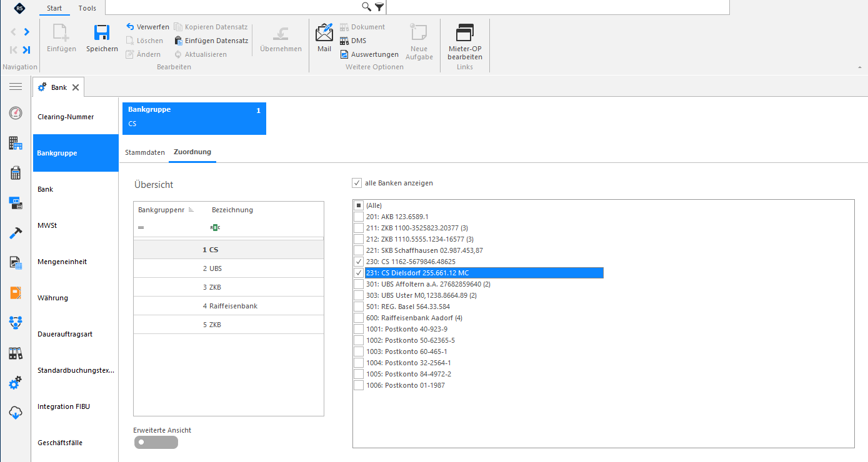868x462 pixels.
Task: Collapse the ribbon with the small arrow
Action: 860,67
